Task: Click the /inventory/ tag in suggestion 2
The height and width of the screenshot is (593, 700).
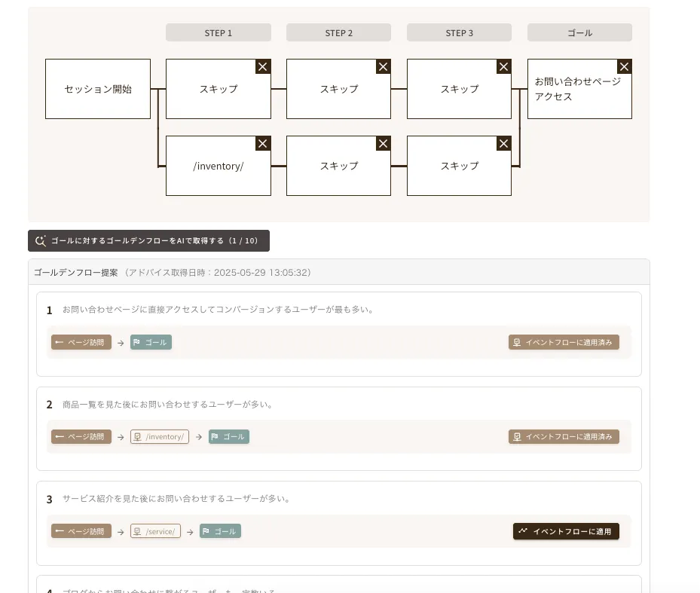Action: [x=160, y=437]
